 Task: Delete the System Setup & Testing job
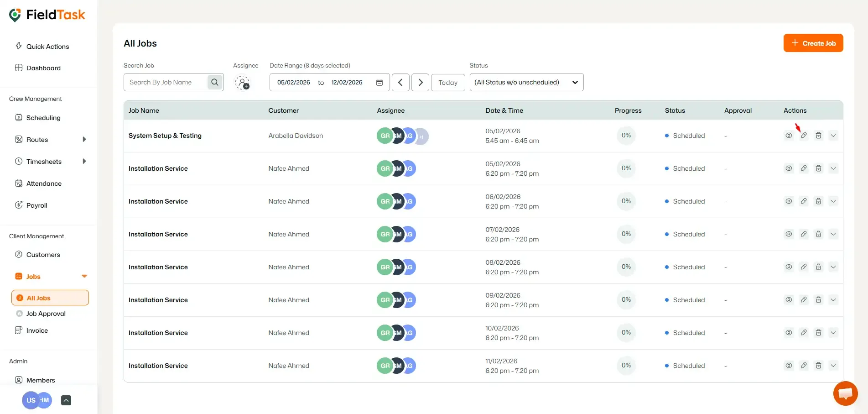pos(818,135)
